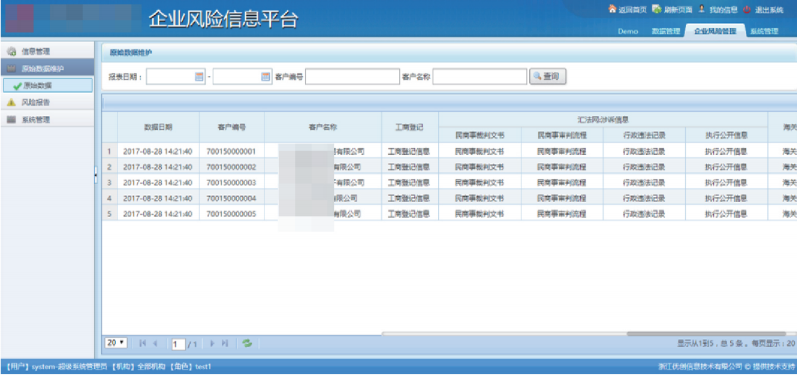Viewport: 797px width, 375px height.
Task: Click the green table reload icon
Action: (x=247, y=343)
